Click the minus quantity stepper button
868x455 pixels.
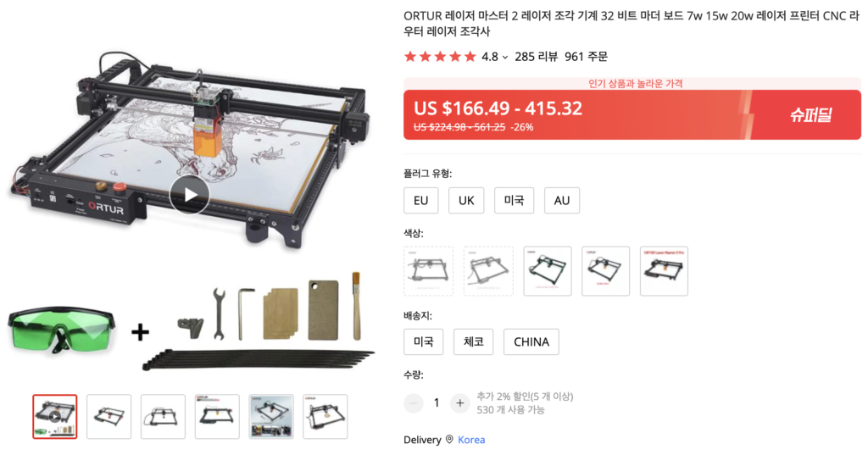click(x=414, y=403)
